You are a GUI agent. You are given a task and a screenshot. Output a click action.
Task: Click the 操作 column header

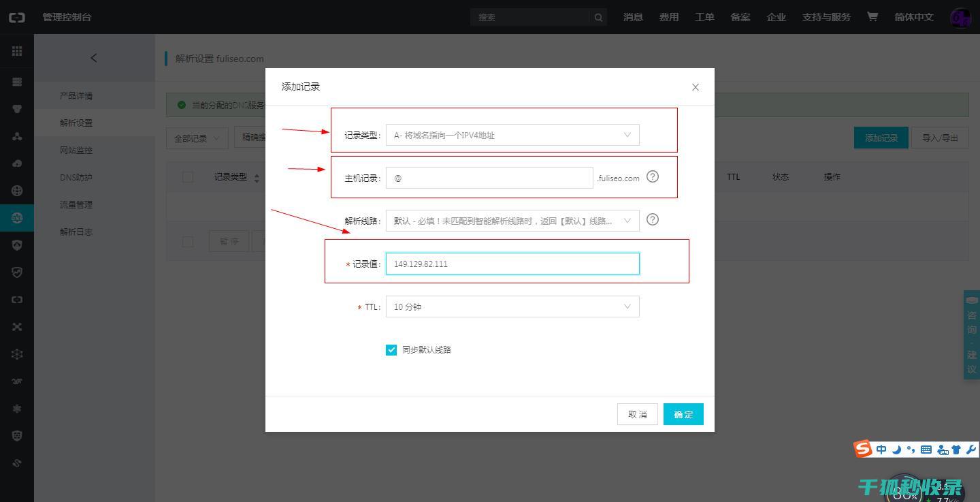point(832,176)
